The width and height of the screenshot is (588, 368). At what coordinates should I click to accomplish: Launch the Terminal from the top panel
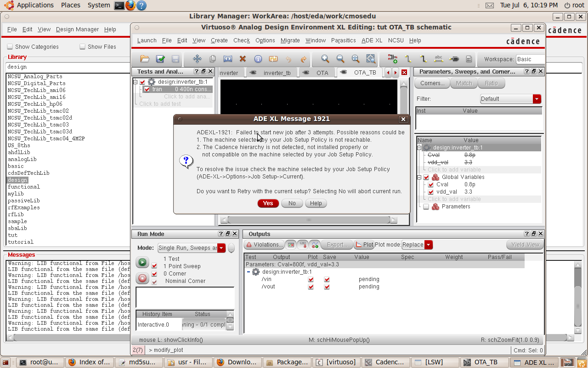pos(119,6)
